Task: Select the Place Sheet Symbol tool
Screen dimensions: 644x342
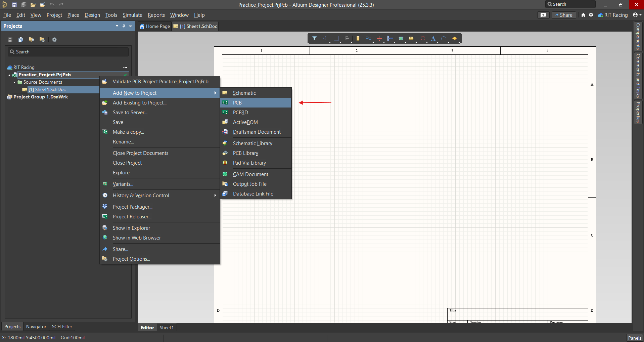Action: tap(401, 38)
